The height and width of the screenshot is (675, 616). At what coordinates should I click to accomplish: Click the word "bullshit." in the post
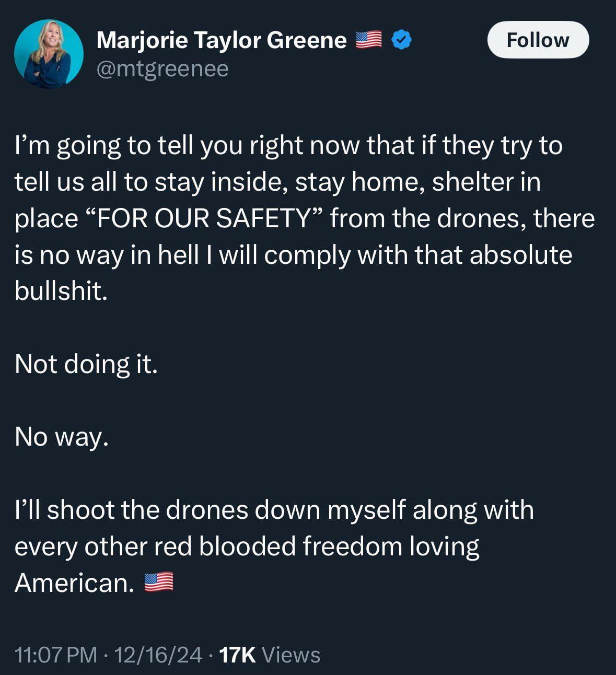[x=61, y=290]
